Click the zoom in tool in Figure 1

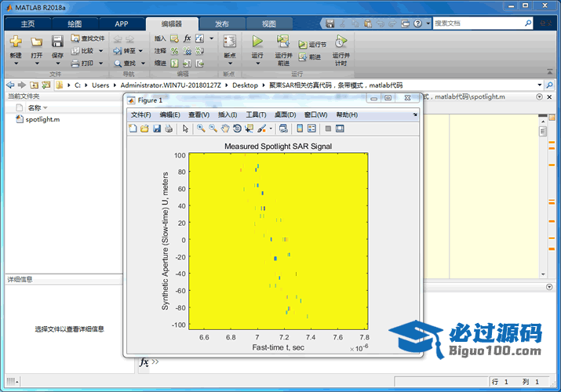pyautogui.click(x=201, y=129)
